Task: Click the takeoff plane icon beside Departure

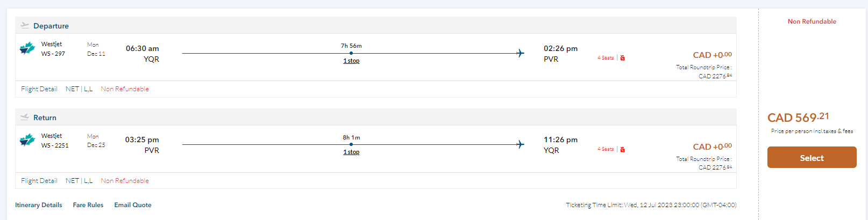Action: pyautogui.click(x=25, y=25)
